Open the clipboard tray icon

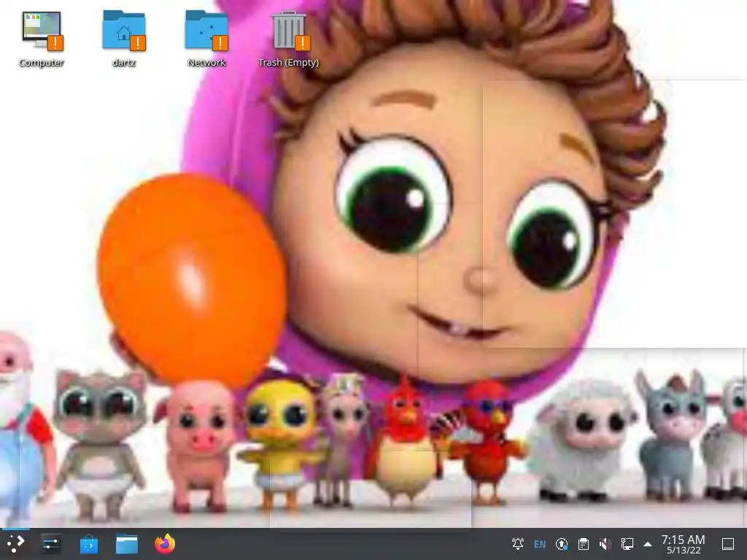583,544
